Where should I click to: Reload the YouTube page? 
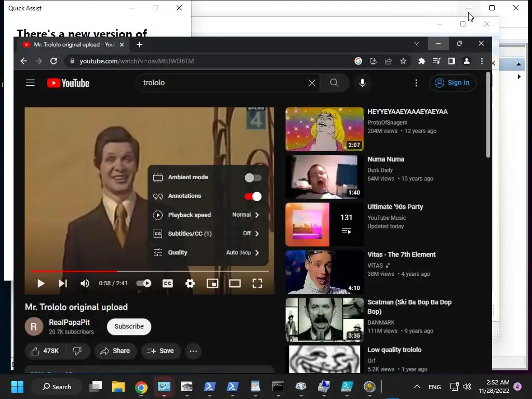(x=54, y=61)
